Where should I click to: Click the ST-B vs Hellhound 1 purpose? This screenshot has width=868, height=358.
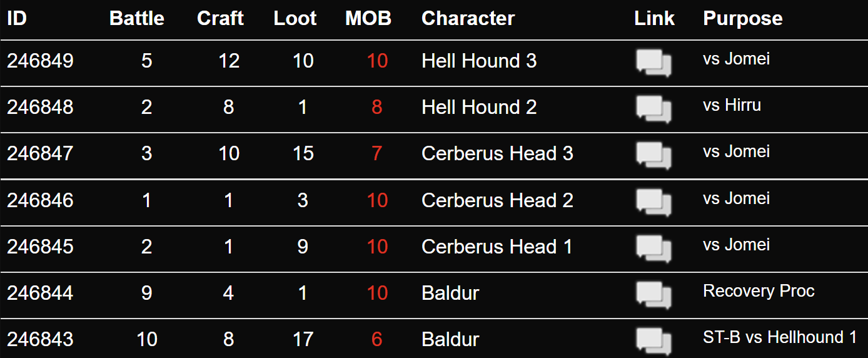tap(780, 337)
